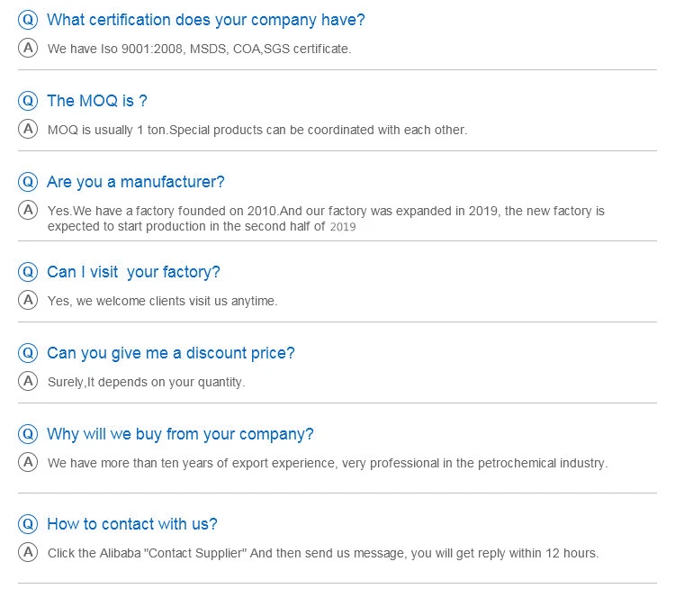Click the A icon beside welcome clients answer
This screenshot has width=675, height=616.
[28, 300]
